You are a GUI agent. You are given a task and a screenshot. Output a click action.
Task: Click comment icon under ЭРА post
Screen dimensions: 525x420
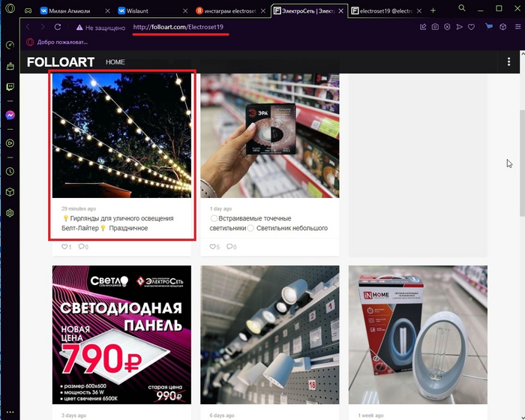point(229,247)
